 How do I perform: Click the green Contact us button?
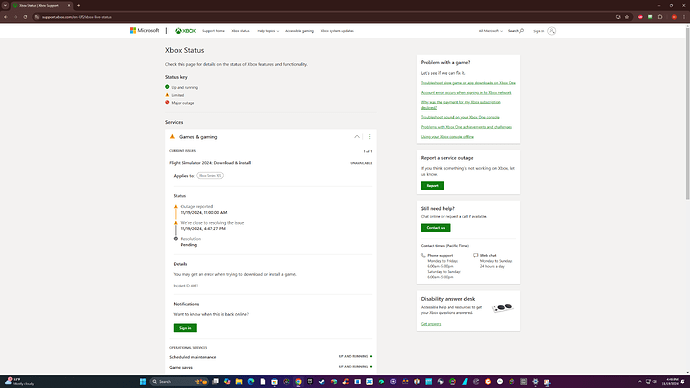pos(436,228)
